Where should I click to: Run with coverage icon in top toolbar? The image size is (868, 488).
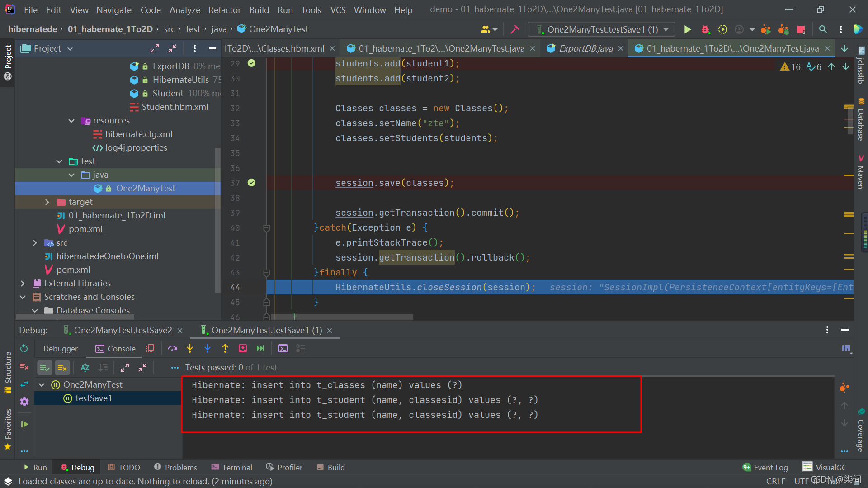(x=723, y=29)
